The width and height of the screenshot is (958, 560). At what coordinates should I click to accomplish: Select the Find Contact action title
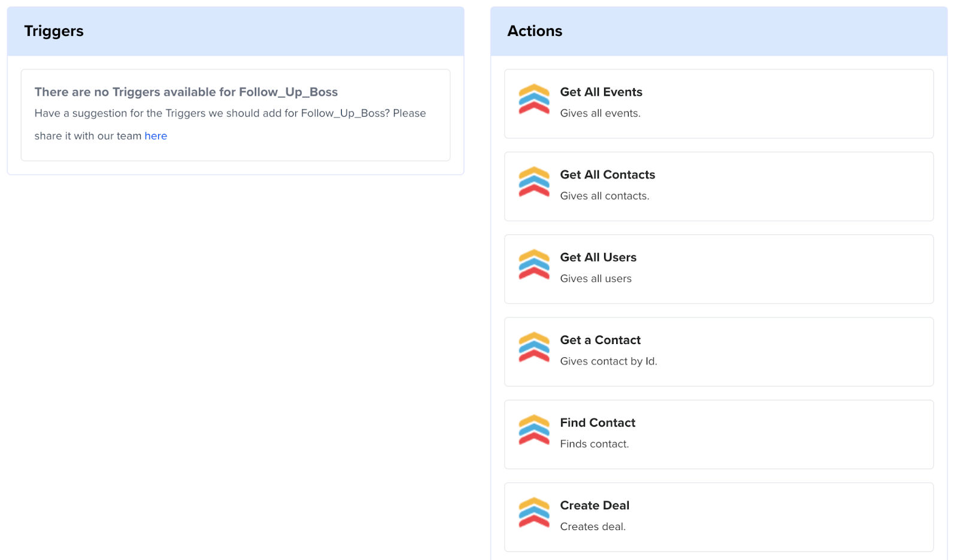597,422
